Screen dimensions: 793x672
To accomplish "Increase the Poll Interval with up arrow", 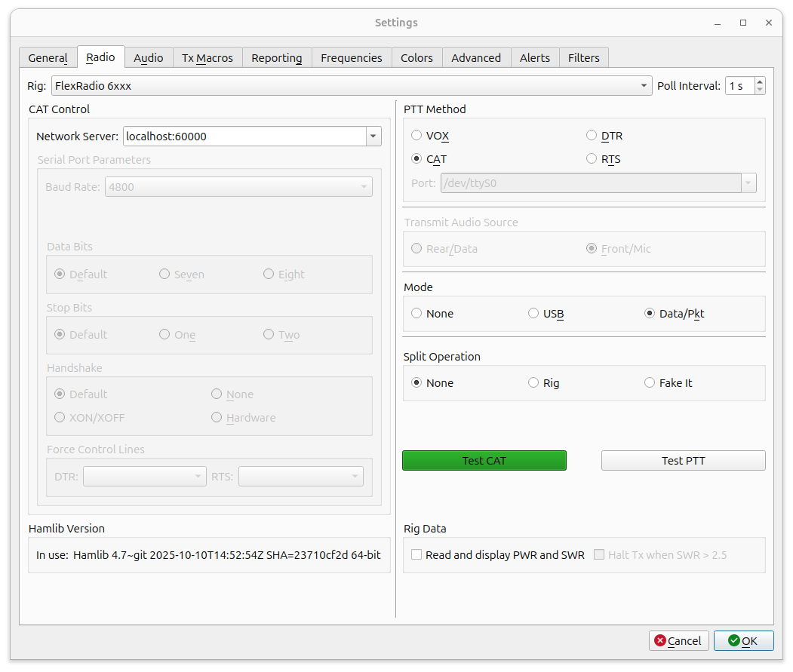I will 759,82.
